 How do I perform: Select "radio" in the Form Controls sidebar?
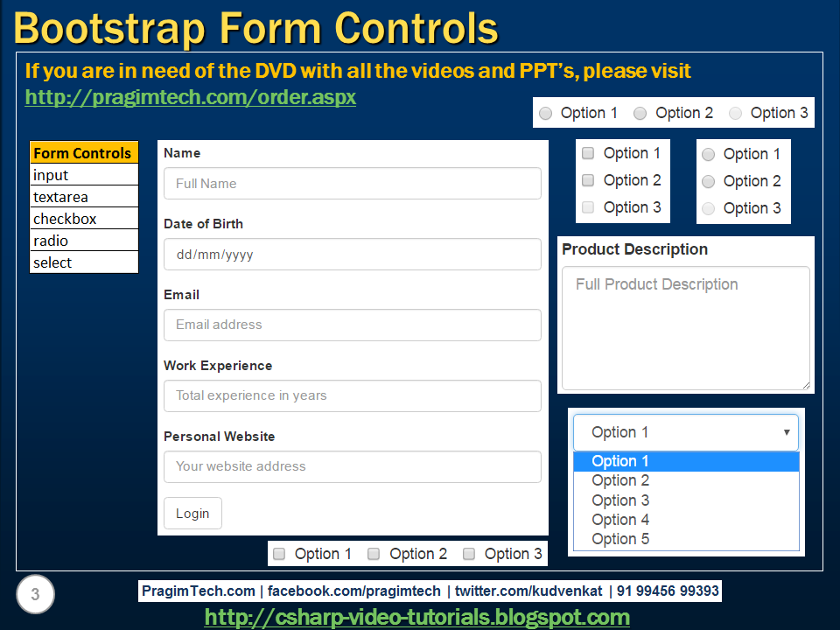50,241
